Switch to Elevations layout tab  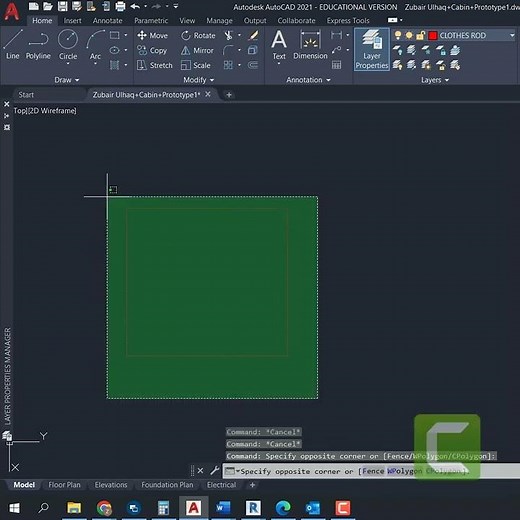(111, 485)
